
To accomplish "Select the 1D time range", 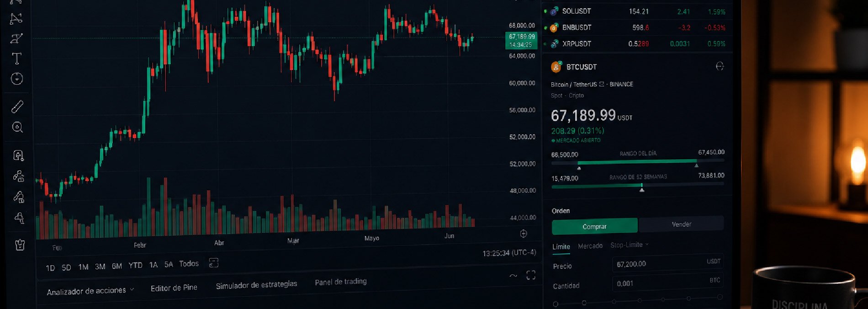I will pyautogui.click(x=50, y=268).
